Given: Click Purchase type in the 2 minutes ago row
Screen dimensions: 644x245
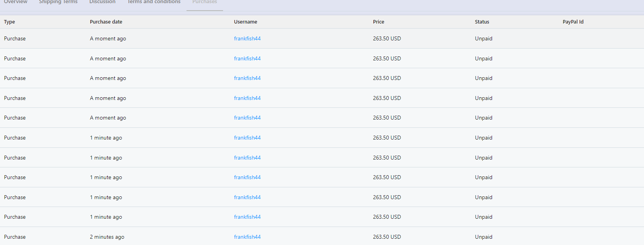Looking at the screenshot, I should (15, 237).
